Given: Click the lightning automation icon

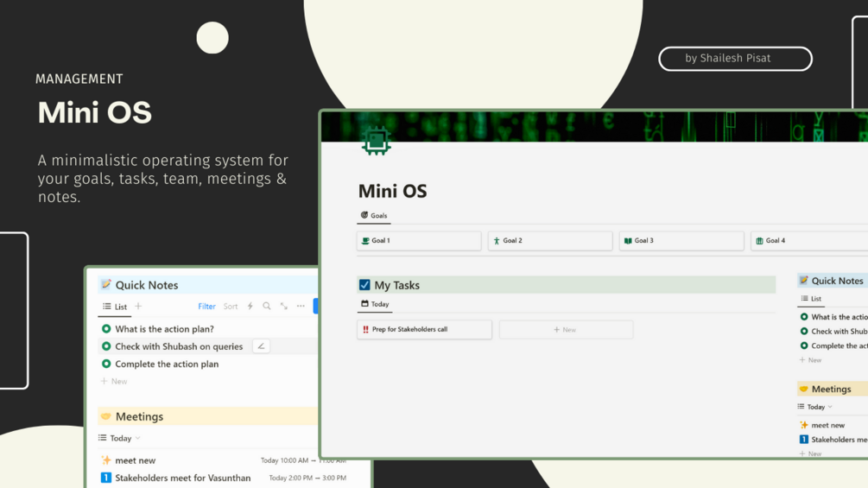Looking at the screenshot, I should coord(250,306).
